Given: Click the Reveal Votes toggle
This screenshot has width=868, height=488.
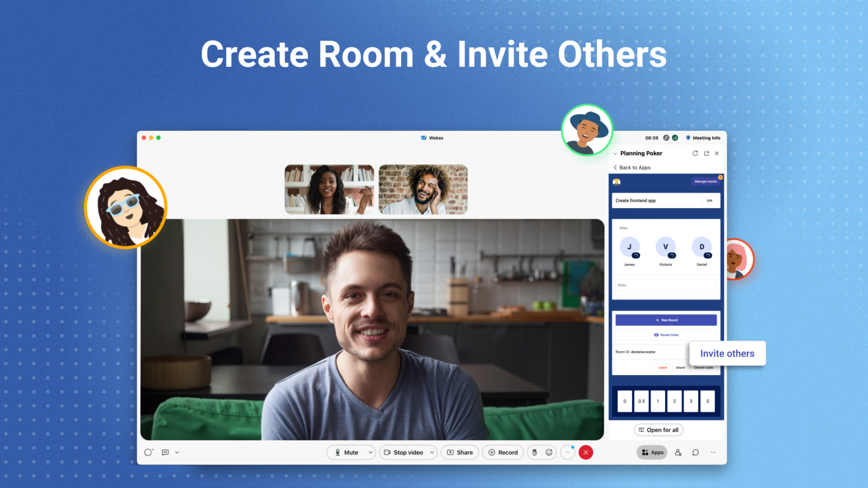Looking at the screenshot, I should click(x=665, y=334).
